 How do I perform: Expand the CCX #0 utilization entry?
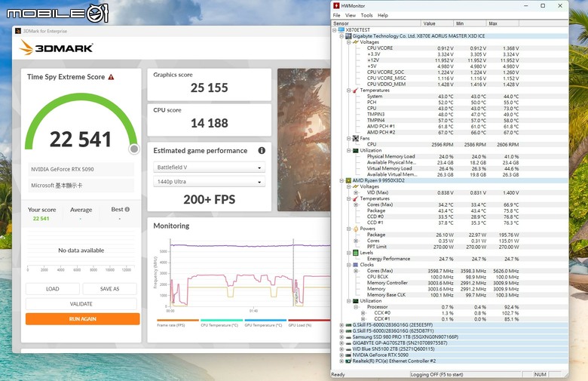363,312
